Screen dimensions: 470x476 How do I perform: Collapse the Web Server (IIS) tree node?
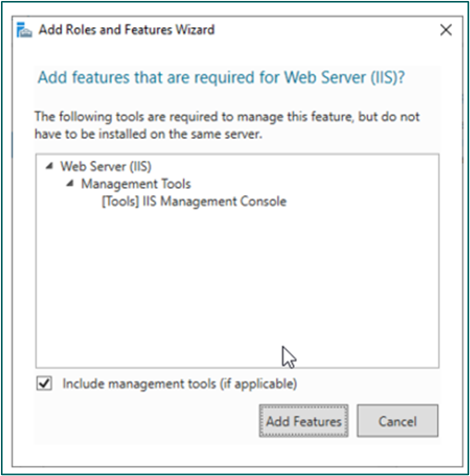tap(49, 166)
